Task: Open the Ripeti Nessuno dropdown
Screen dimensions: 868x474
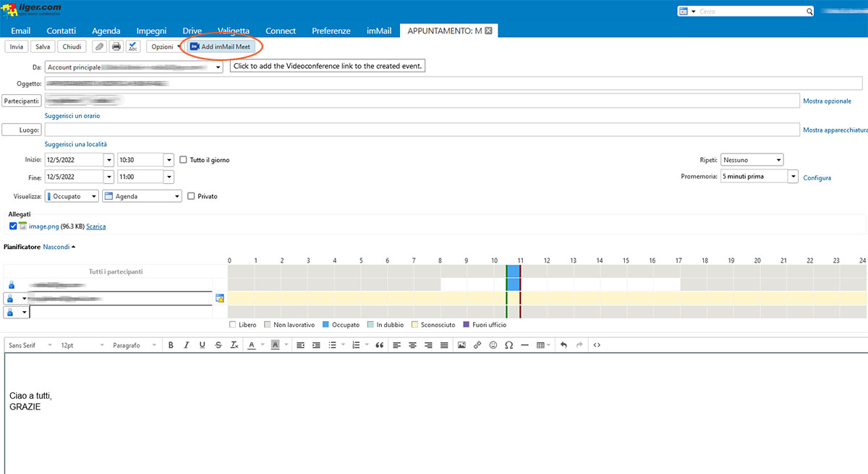Action: [752, 160]
